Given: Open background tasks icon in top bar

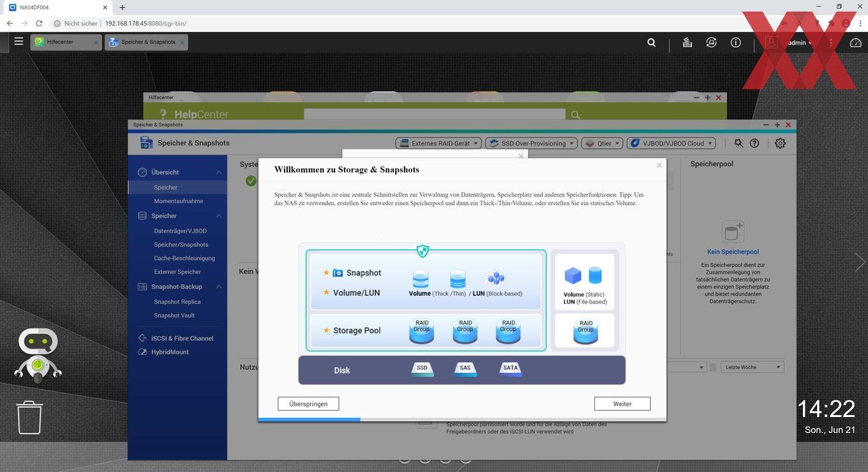Looking at the screenshot, I should pos(687,42).
